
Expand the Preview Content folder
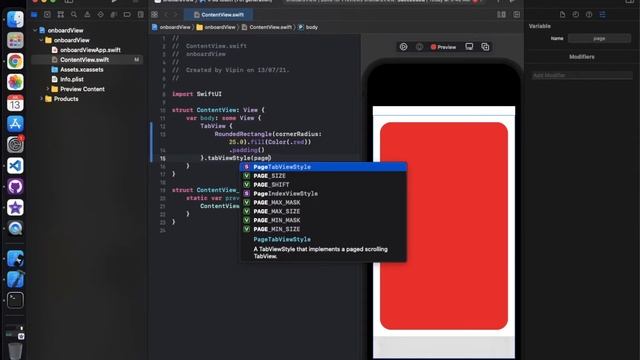[47, 89]
